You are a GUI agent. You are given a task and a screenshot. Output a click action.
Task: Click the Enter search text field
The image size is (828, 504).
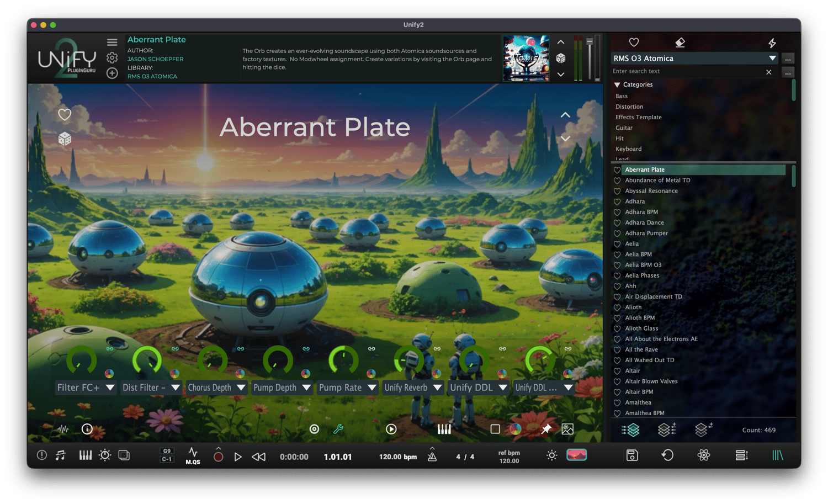687,72
